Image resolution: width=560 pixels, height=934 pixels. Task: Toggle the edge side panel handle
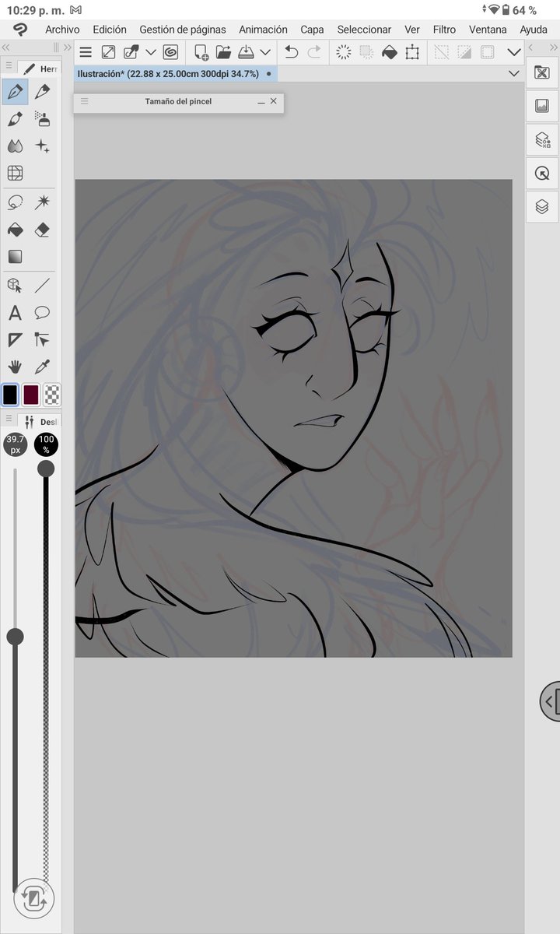(x=550, y=701)
